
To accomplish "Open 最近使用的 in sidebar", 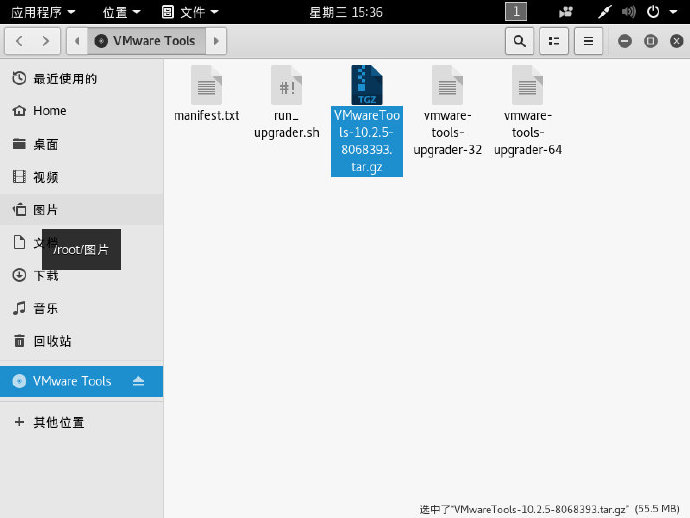I will (x=81, y=79).
